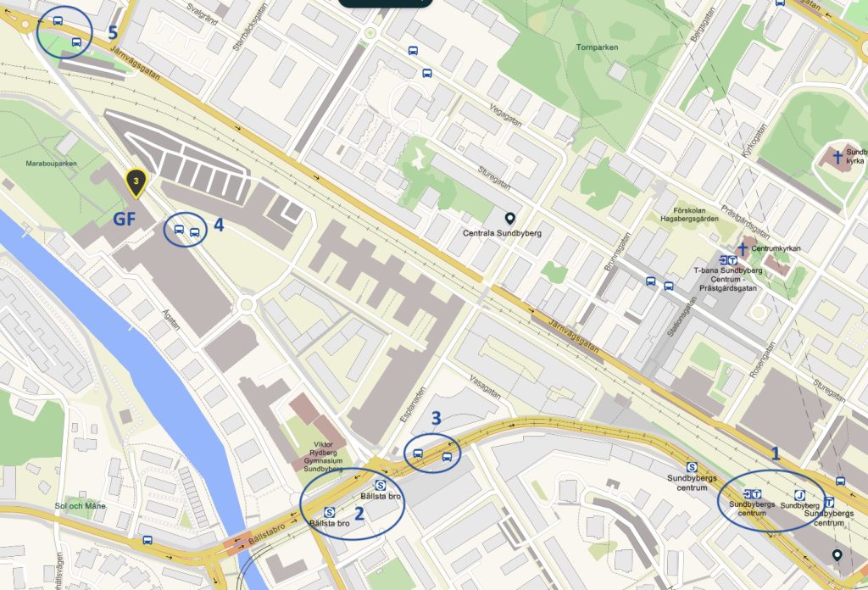Select the metro T icon inside circle 1
The width and height of the screenshot is (868, 590).
(756, 495)
